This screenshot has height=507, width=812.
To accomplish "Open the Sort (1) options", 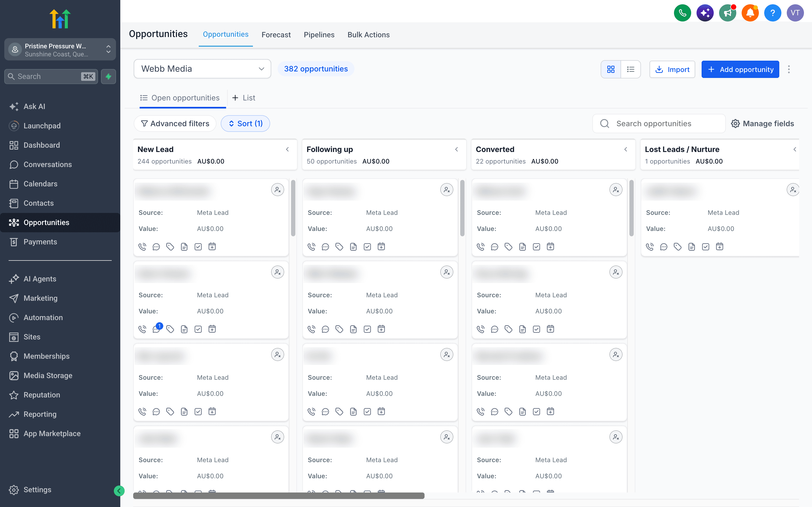I will point(245,124).
